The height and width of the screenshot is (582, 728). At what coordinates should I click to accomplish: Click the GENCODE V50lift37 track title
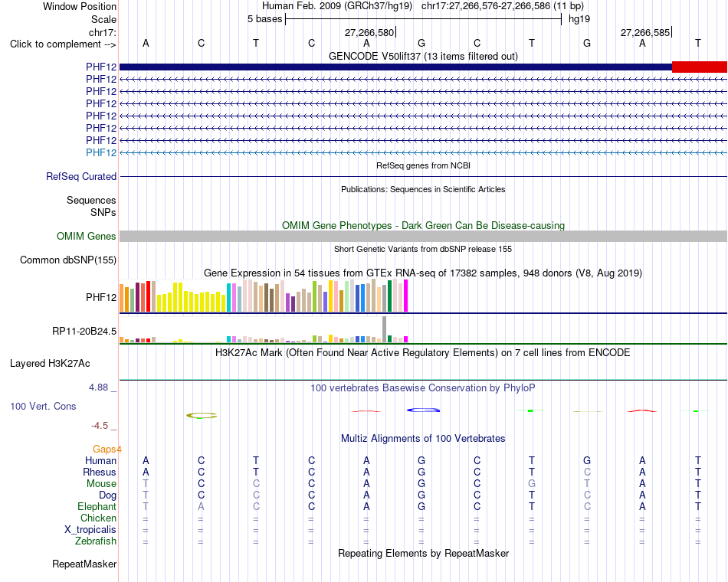[x=423, y=56]
